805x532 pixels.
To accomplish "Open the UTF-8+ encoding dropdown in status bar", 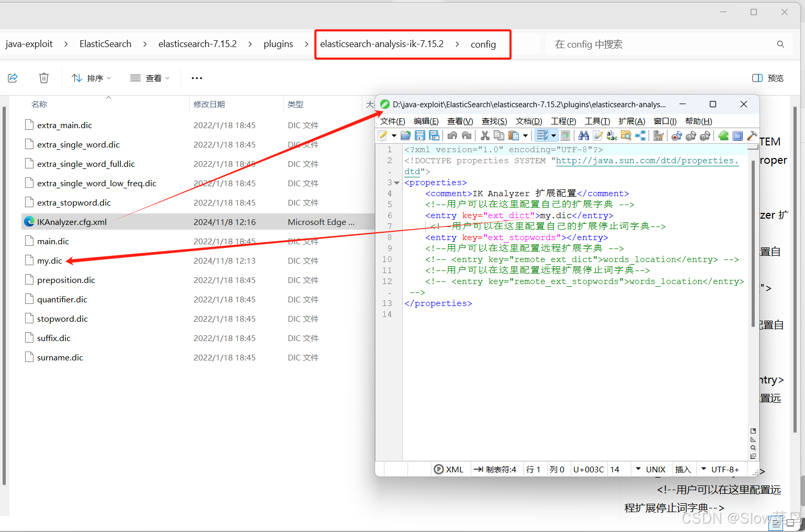I will tap(720, 469).
